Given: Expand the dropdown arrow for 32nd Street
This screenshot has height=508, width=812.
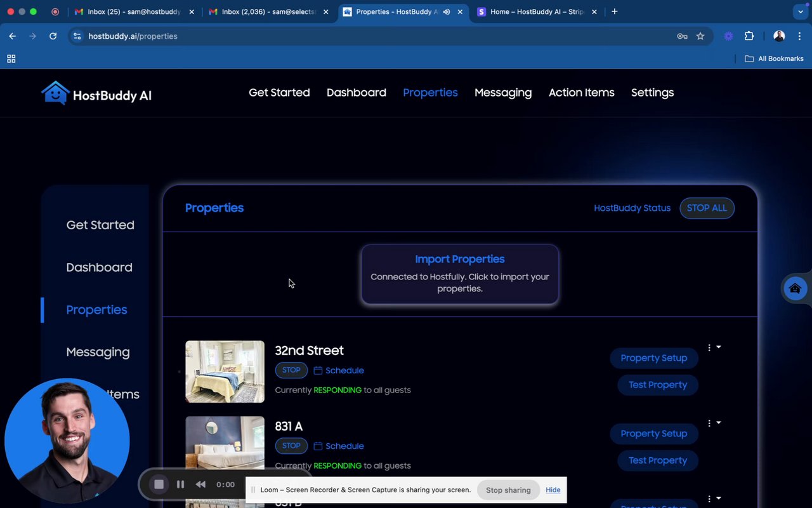Looking at the screenshot, I should pyautogui.click(x=719, y=347).
